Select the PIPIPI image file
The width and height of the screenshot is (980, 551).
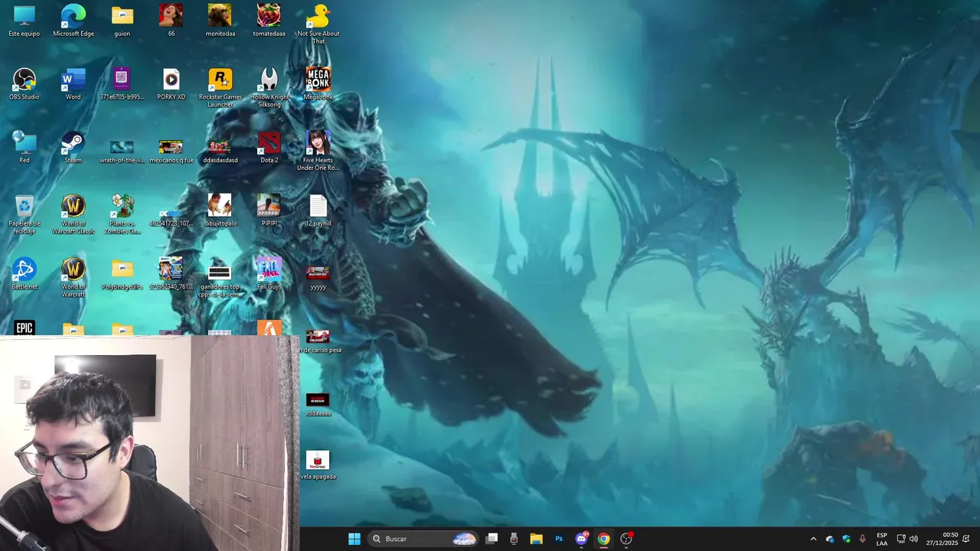click(269, 211)
